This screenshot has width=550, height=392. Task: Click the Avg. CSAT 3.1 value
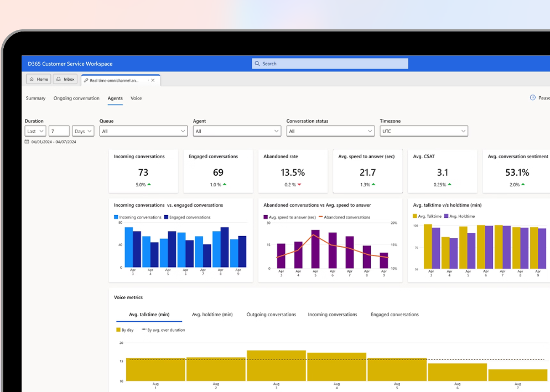click(x=442, y=173)
